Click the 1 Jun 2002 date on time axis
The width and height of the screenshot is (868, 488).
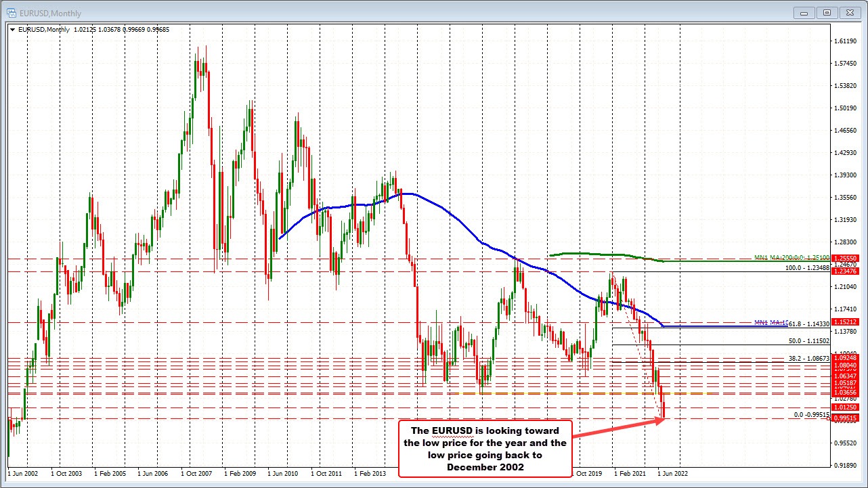[24, 474]
